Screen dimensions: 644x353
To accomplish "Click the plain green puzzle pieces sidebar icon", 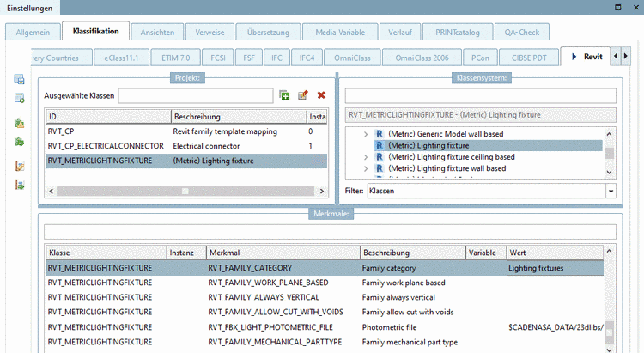I will pyautogui.click(x=19, y=142).
